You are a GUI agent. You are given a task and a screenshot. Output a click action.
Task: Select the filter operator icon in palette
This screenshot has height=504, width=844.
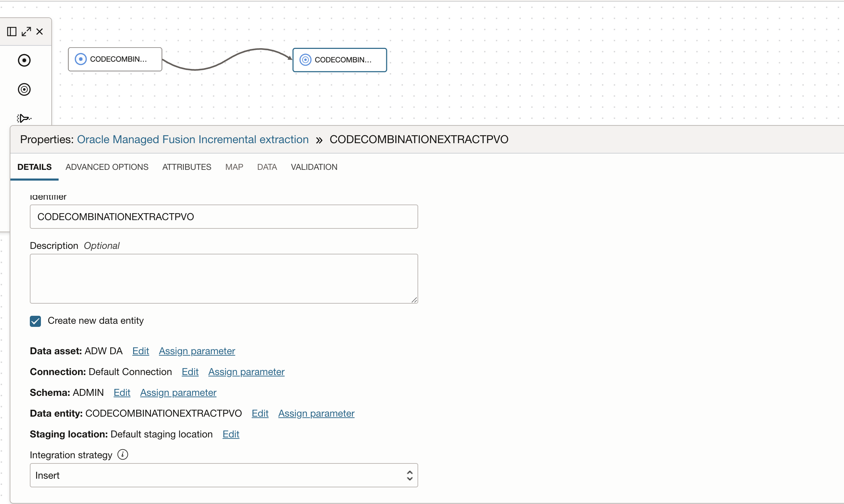pos(24,118)
